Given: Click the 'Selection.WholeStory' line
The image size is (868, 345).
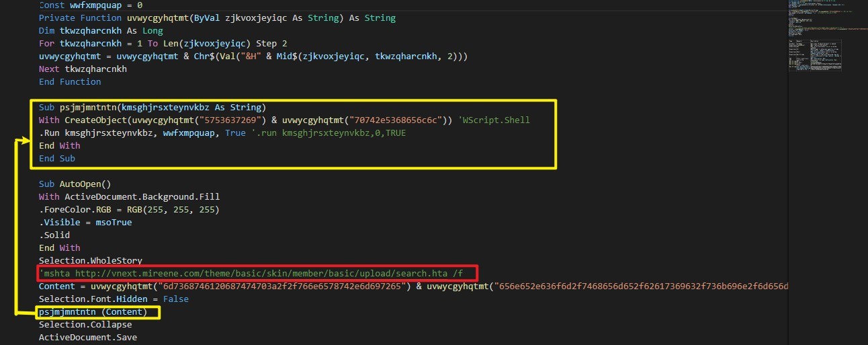Looking at the screenshot, I should tap(90, 260).
